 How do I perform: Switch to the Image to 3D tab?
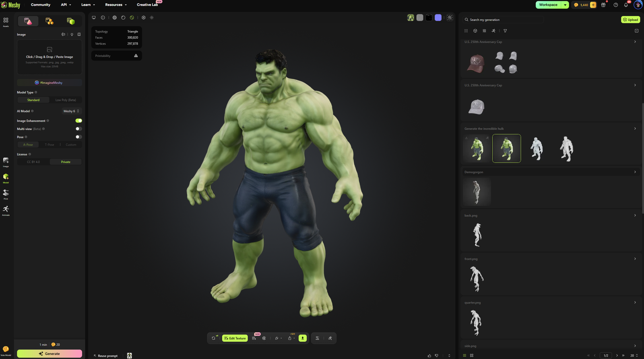[28, 21]
